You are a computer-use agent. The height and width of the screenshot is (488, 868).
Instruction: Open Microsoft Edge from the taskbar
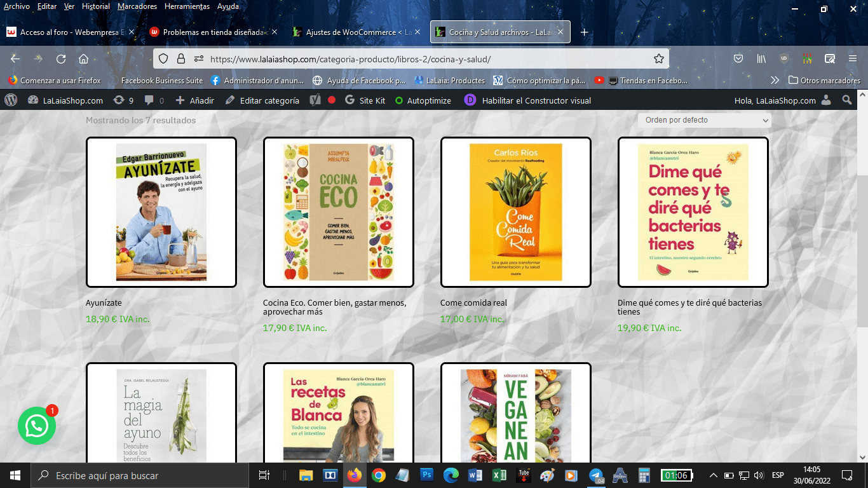click(451, 475)
